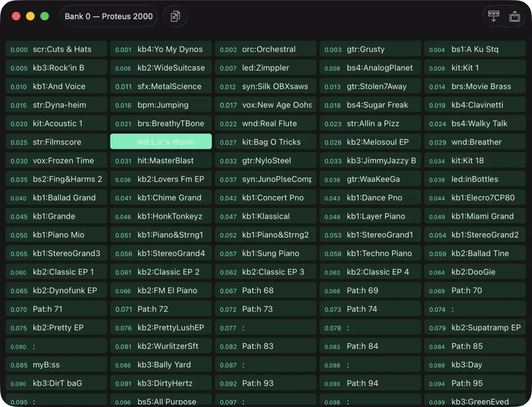This screenshot has height=407, width=532.
Task: Choose vox:New Age Oohs
Action: (266, 105)
